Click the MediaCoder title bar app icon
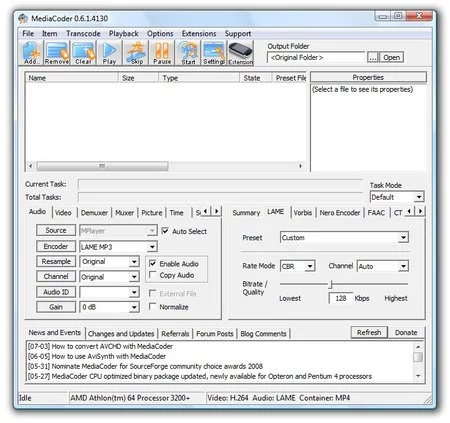 click(x=23, y=18)
